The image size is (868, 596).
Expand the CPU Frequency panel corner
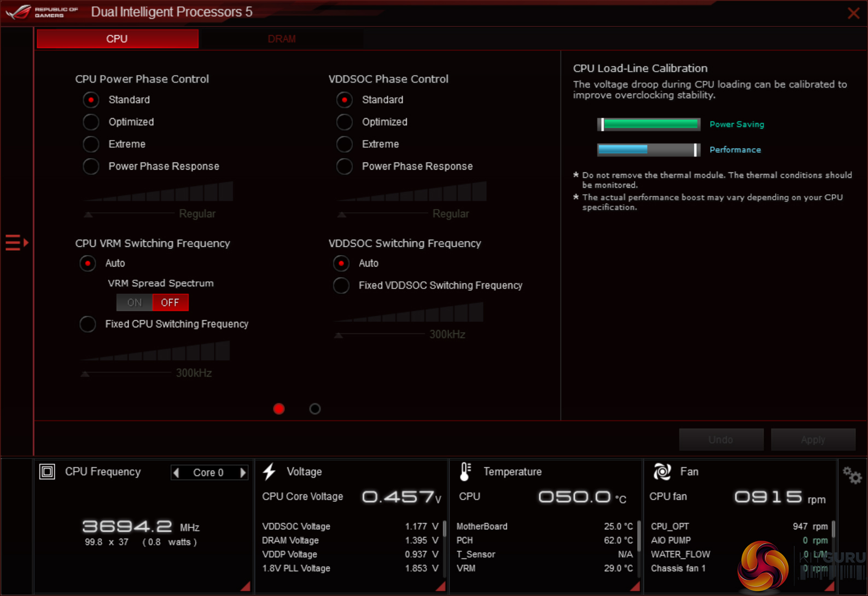[x=246, y=586]
